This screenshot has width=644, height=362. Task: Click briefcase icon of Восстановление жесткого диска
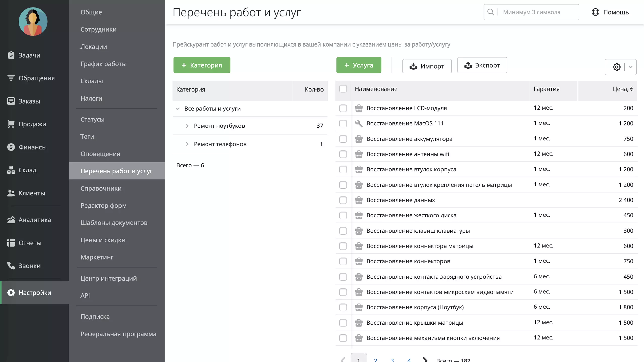coord(359,215)
